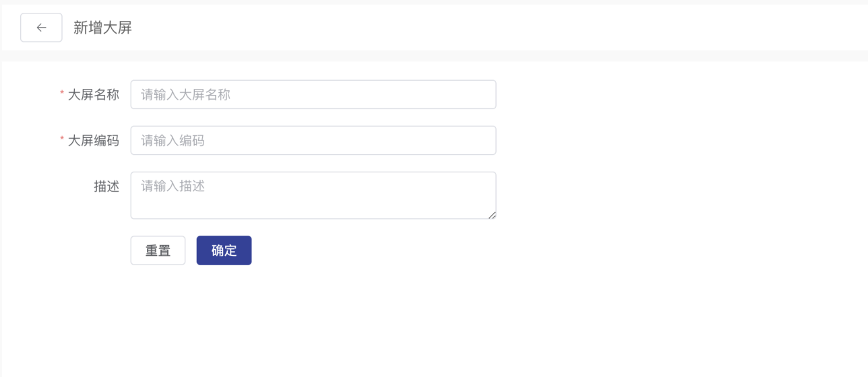Click the 请输入大屏名称 placeholder text
Image resolution: width=868 pixels, height=377 pixels.
coord(185,95)
